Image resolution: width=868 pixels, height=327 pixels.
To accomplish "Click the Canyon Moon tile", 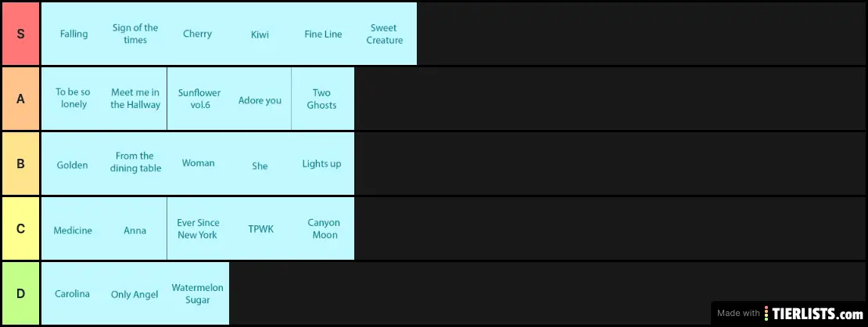I will pyautogui.click(x=323, y=228).
